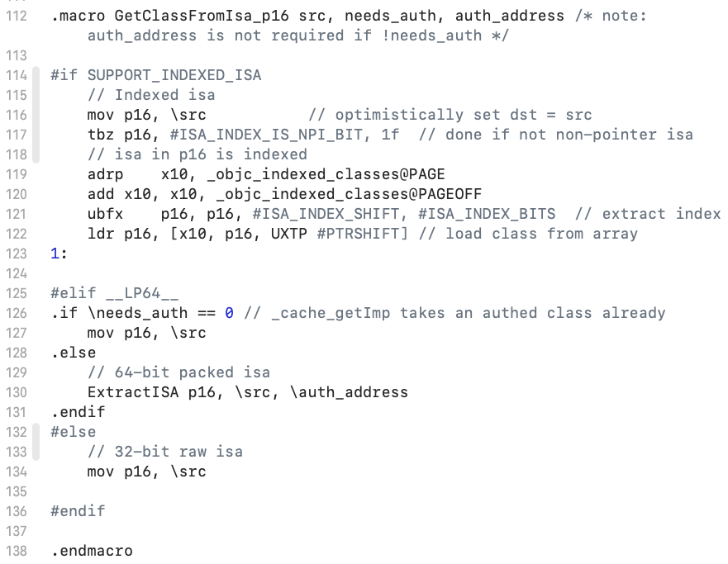The image size is (728, 564).
Task: Click the #ISA_INDEX_SHIFT token
Action: [331, 214]
